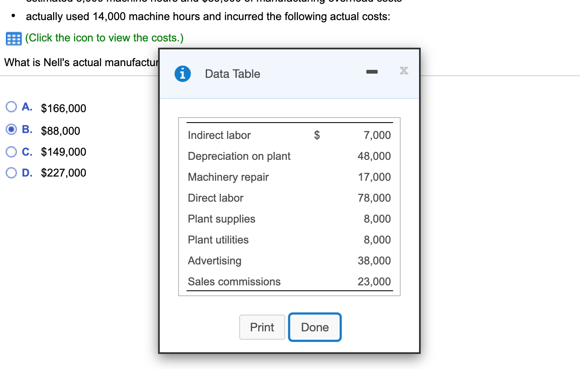Click the 'Machinery repair' row label
Viewport: 588px width, 369px height.
coord(228,177)
